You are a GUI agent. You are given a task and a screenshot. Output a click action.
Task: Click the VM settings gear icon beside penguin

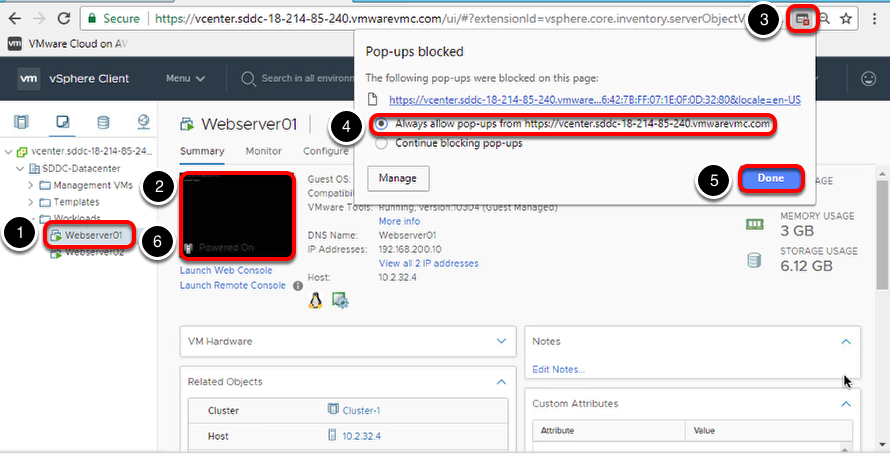(x=340, y=300)
